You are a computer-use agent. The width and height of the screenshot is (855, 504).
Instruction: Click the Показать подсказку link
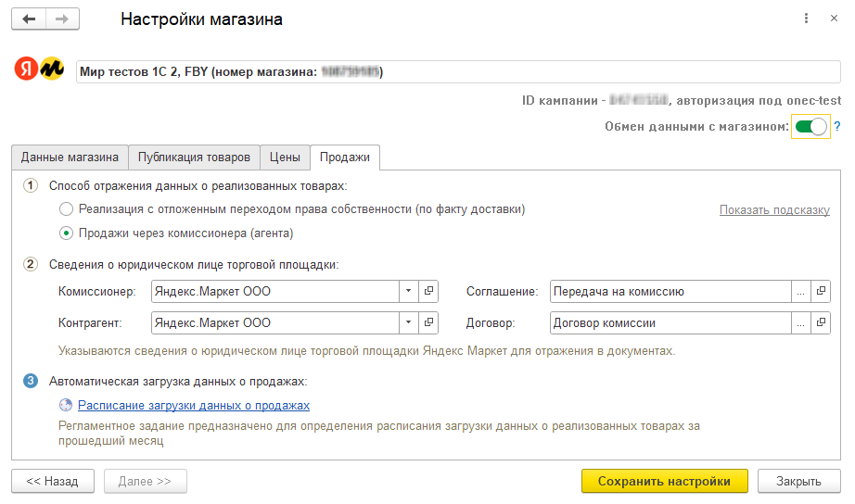click(774, 210)
